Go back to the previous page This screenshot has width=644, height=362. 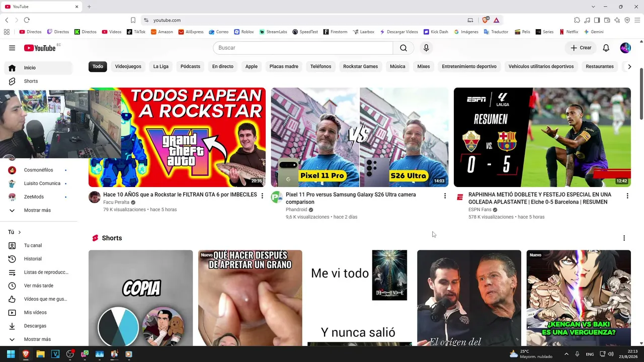(7, 20)
